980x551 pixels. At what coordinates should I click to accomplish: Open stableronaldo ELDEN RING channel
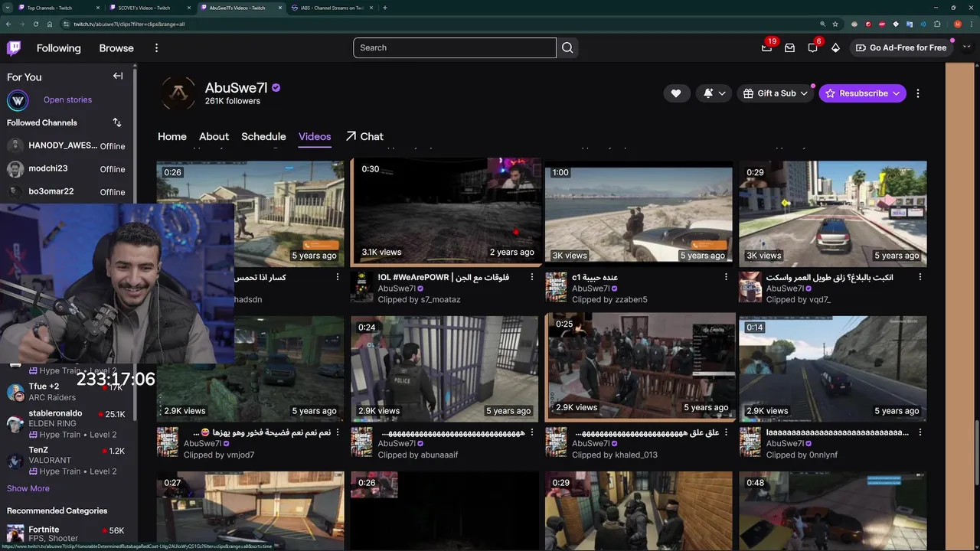69,424
